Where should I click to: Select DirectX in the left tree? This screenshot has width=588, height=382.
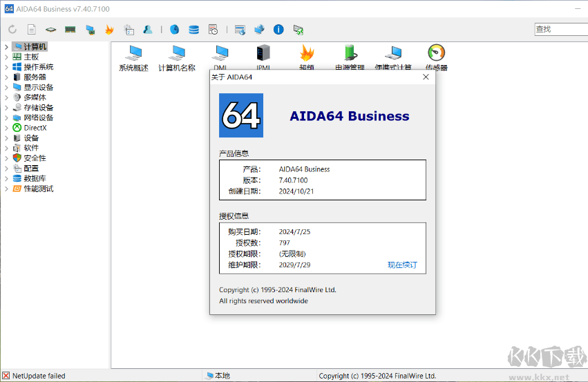[35, 128]
